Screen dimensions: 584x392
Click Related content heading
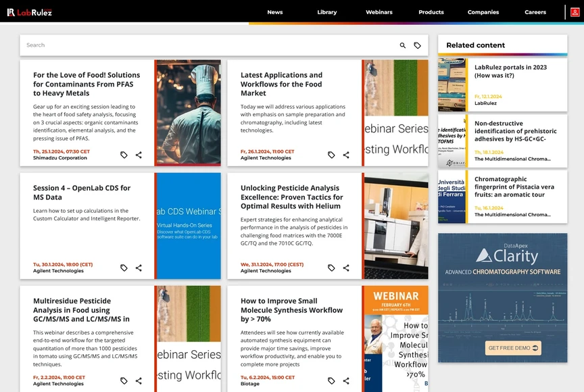476,45
